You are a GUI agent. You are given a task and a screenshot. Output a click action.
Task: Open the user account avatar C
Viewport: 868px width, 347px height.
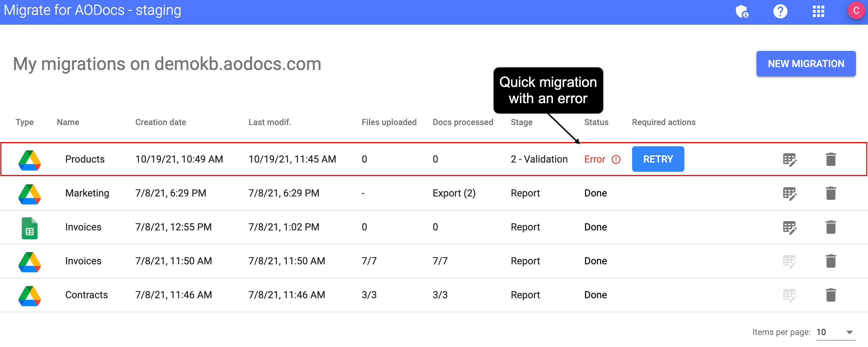click(856, 11)
